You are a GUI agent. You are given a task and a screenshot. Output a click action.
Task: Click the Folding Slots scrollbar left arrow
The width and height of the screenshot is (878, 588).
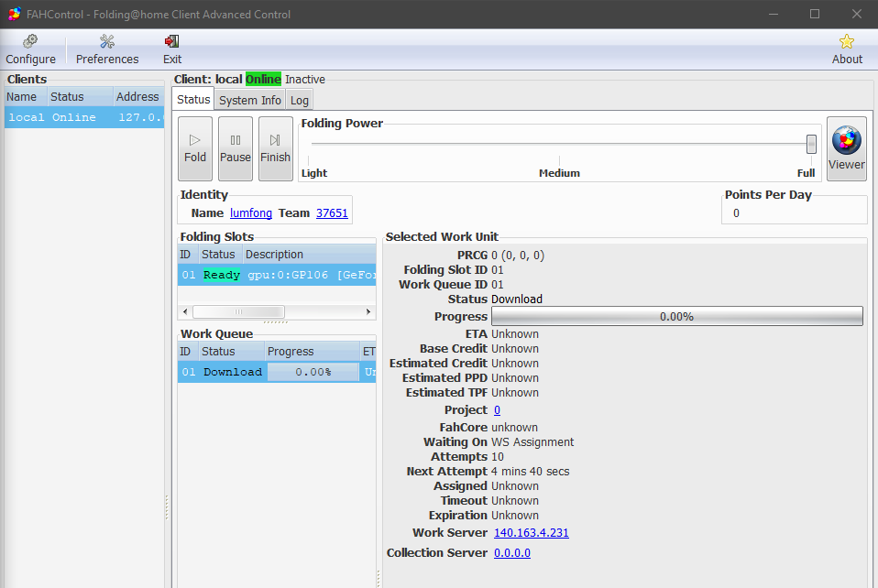click(x=185, y=311)
